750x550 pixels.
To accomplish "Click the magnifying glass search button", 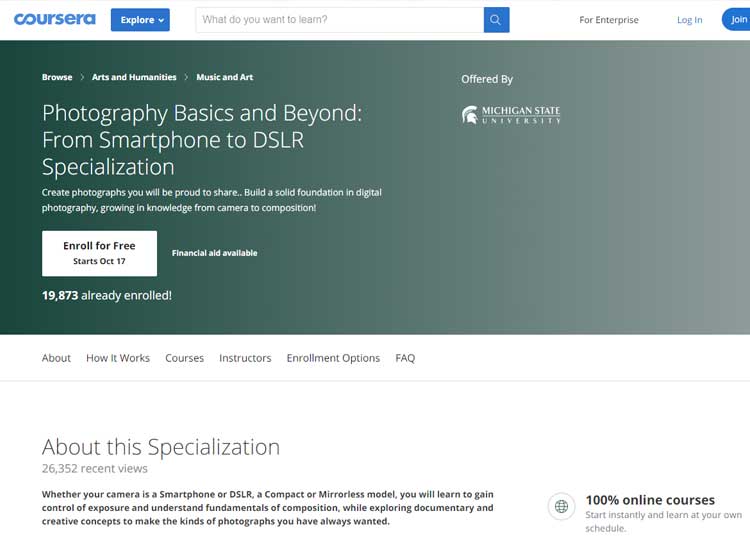I will tap(496, 20).
